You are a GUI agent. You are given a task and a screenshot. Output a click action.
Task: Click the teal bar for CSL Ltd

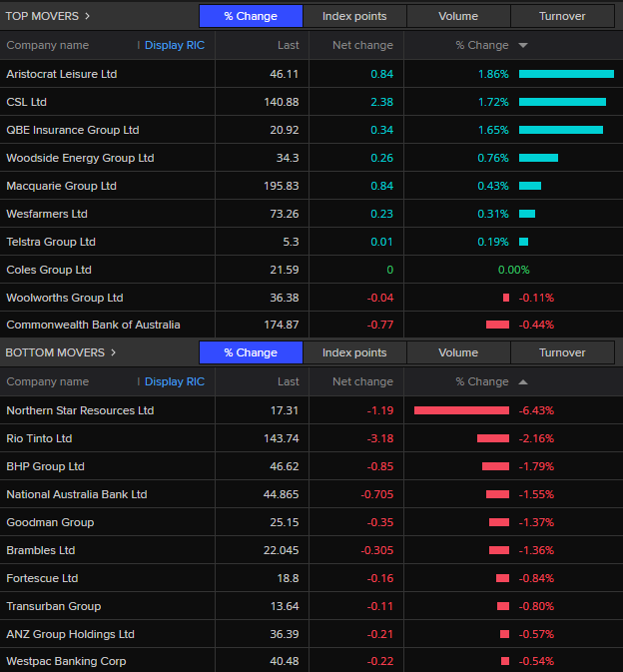pyautogui.click(x=562, y=102)
